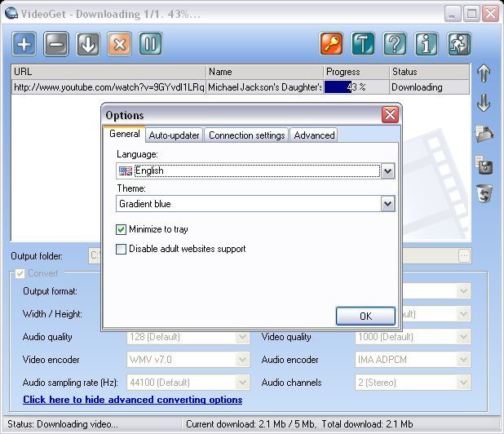Close the Options dialog with red X
Image resolution: width=504 pixels, height=434 pixels.
pyautogui.click(x=390, y=114)
